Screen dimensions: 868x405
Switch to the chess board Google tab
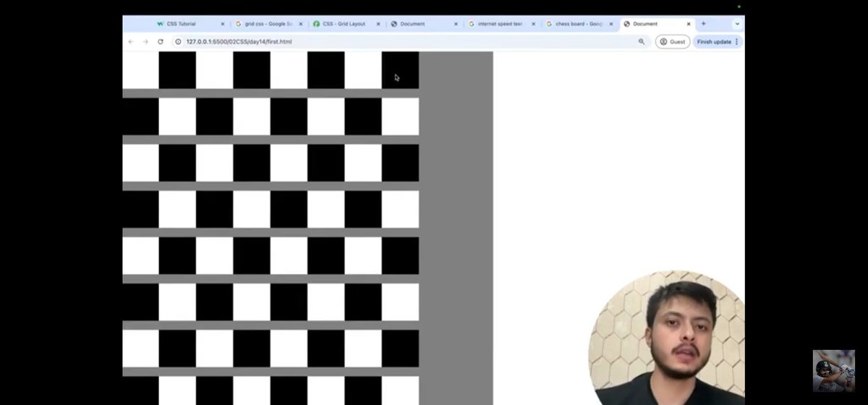pyautogui.click(x=579, y=24)
